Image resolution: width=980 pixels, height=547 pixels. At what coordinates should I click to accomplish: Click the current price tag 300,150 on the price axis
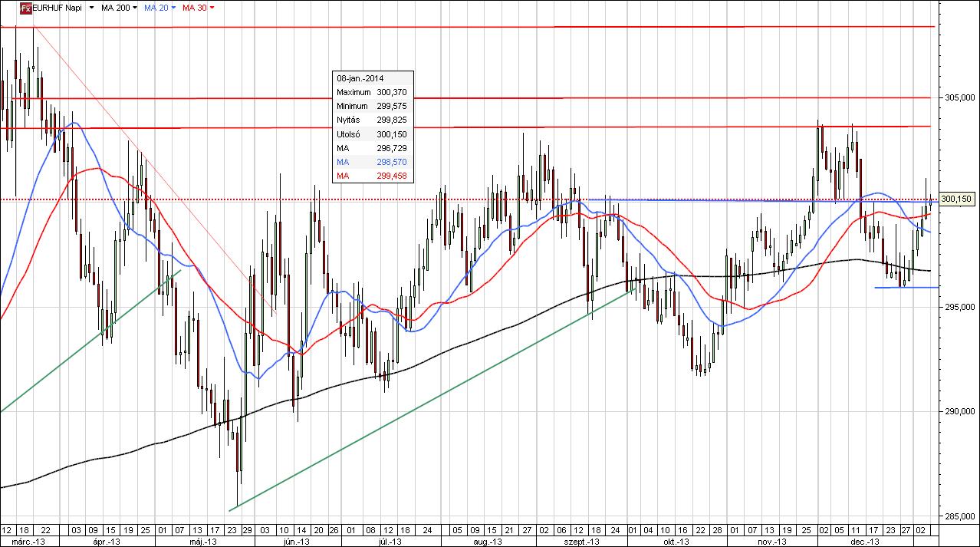[956, 199]
